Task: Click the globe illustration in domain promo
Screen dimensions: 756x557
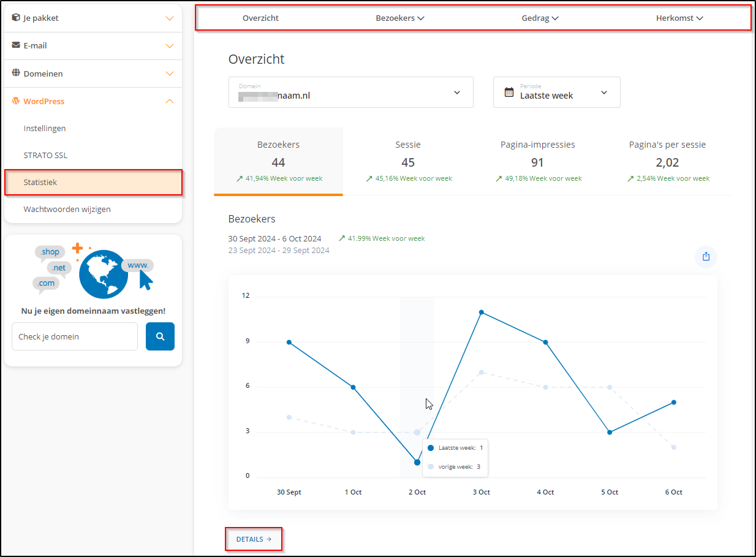Action: click(x=103, y=274)
